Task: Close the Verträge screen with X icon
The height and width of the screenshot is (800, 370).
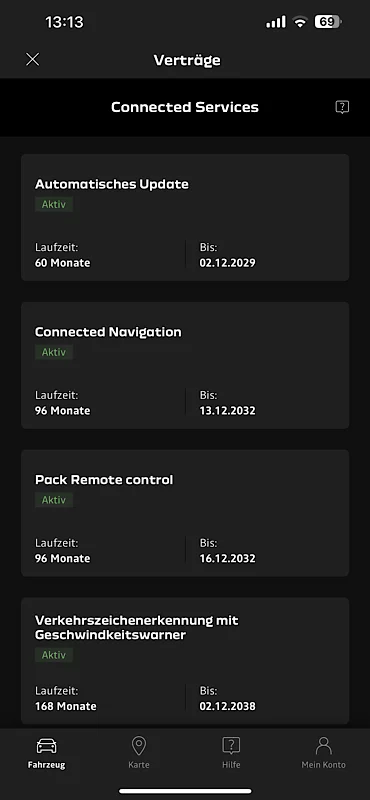Action: [x=33, y=60]
